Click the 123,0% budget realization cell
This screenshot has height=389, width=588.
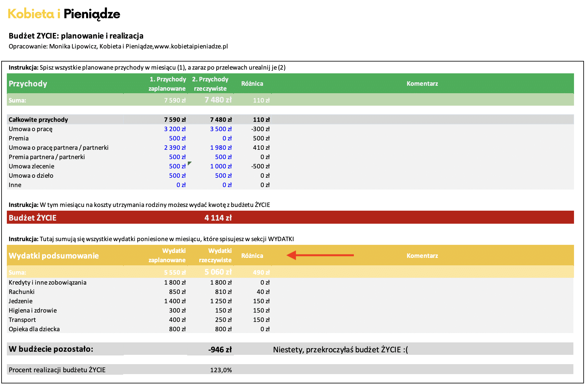[221, 370]
